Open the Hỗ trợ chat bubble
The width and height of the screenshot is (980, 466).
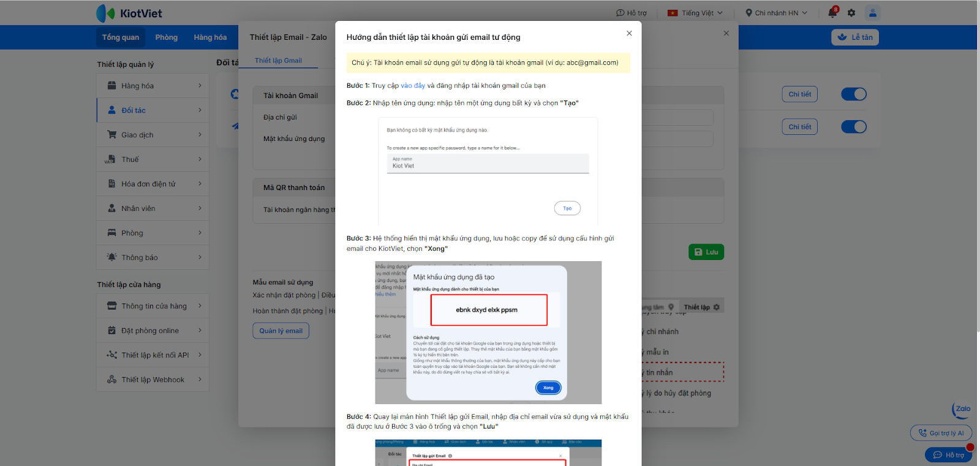(x=948, y=455)
